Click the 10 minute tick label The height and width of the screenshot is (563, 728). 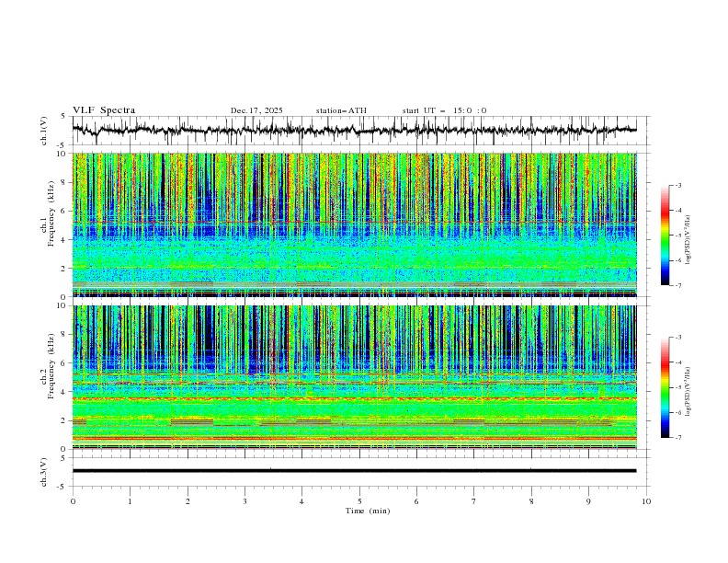pyautogui.click(x=646, y=501)
